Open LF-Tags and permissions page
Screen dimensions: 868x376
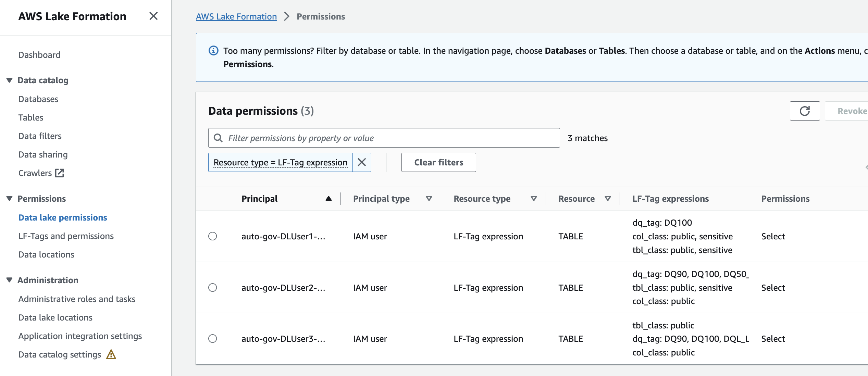(x=66, y=236)
